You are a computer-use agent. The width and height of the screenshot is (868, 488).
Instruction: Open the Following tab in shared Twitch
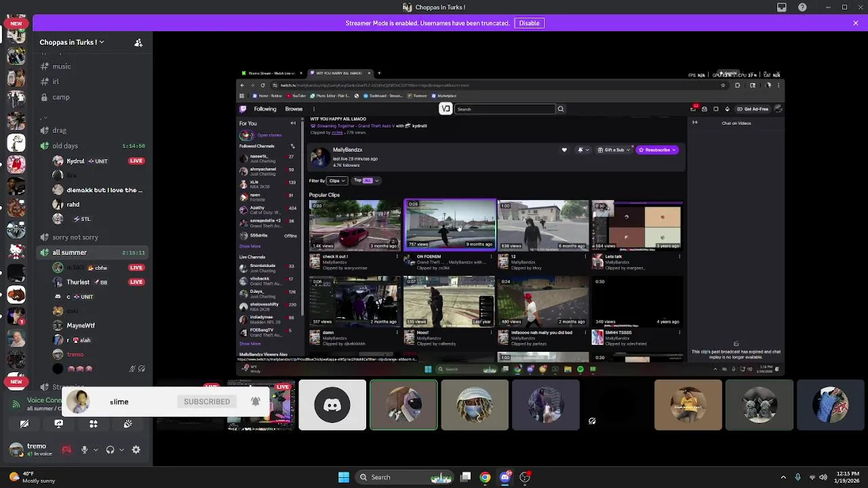[265, 109]
